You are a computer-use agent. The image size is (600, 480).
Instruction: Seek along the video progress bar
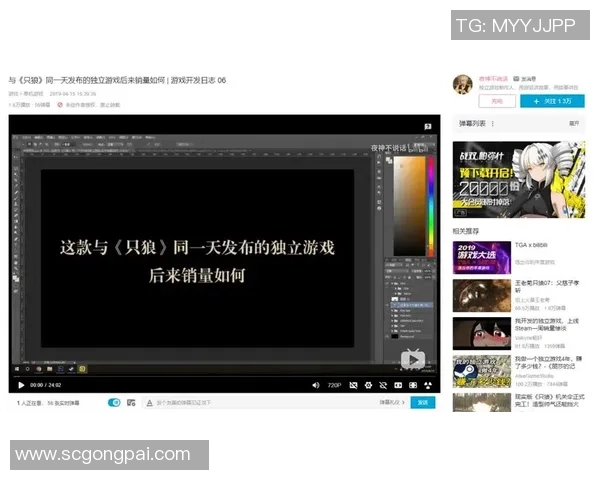tap(224, 376)
